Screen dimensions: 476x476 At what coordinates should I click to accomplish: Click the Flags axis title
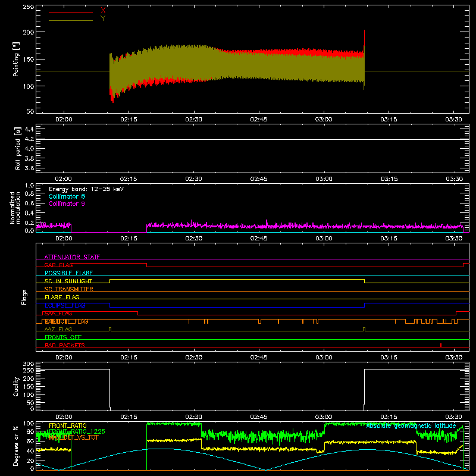(24, 297)
